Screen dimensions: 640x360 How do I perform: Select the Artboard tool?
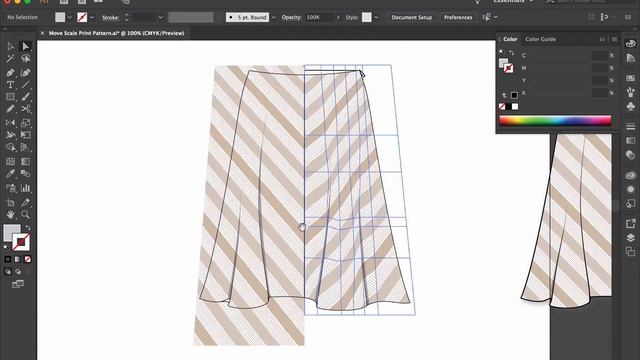click(x=11, y=202)
